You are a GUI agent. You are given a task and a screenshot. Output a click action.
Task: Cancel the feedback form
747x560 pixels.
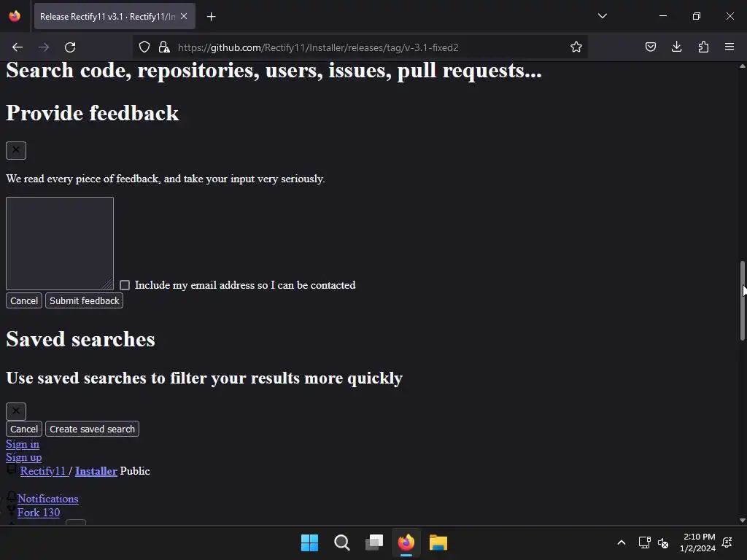[24, 300]
